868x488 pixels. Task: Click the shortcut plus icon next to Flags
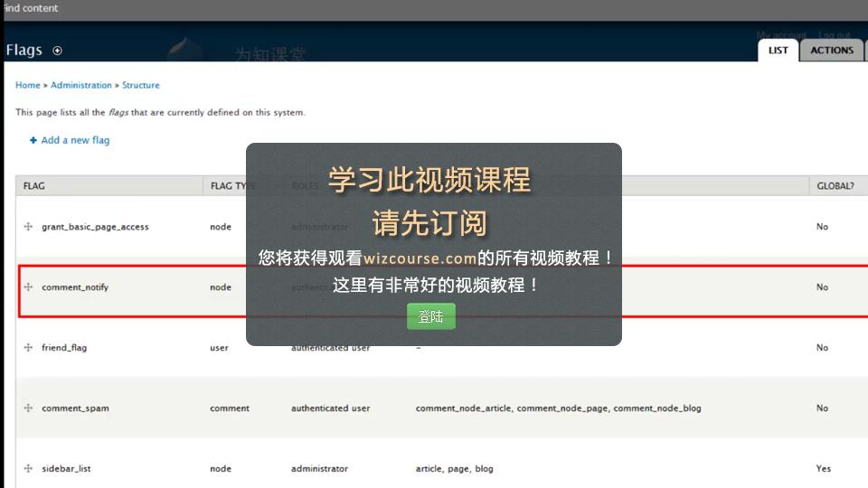tap(57, 51)
